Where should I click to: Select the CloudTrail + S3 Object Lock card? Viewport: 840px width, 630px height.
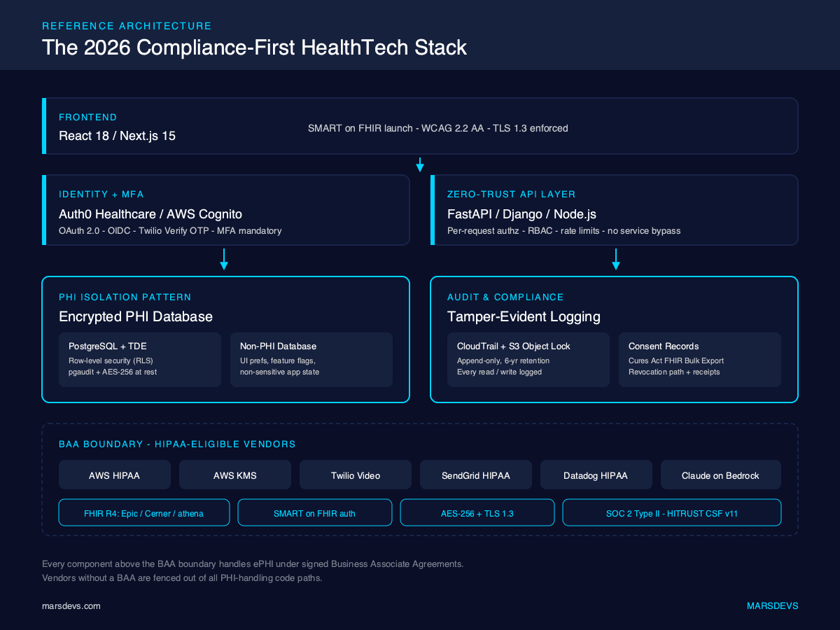coord(528,360)
